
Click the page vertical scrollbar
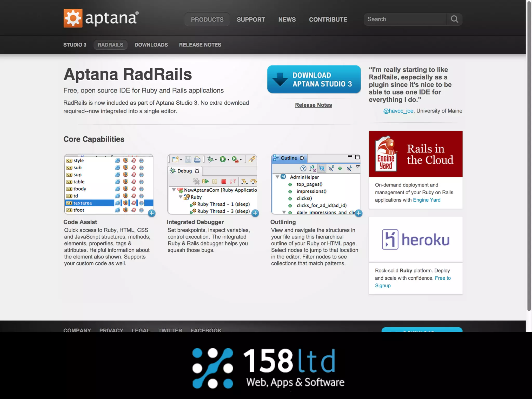pyautogui.click(x=529, y=156)
